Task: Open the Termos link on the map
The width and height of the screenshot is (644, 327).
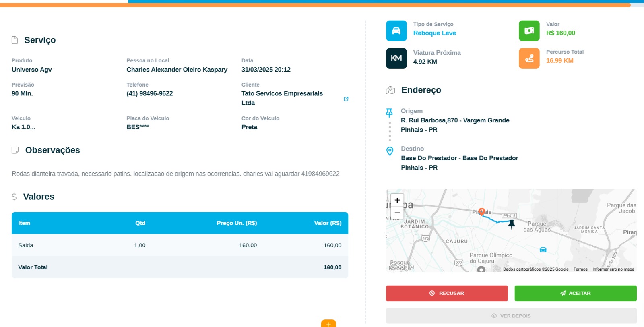Action: 580,269
